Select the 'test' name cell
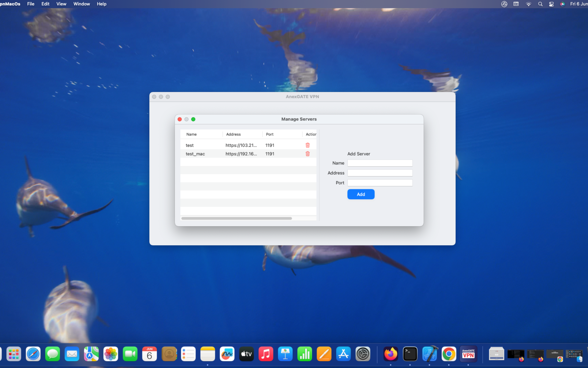 (189, 145)
